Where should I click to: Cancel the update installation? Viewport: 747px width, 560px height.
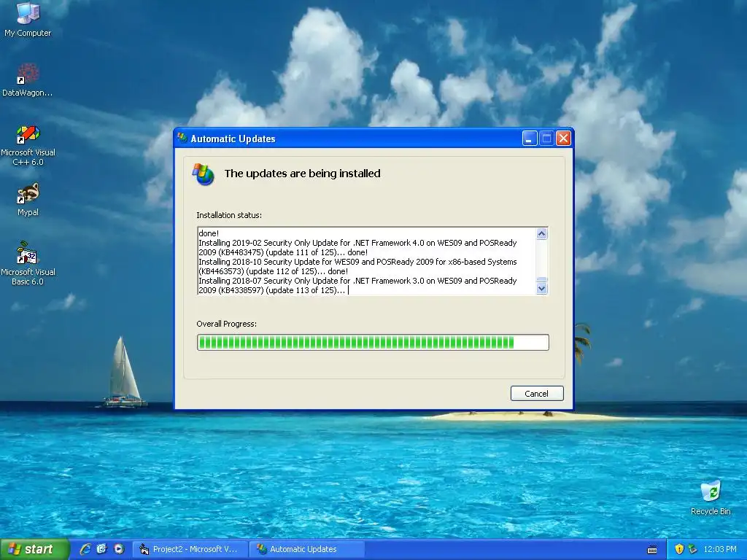(x=537, y=393)
